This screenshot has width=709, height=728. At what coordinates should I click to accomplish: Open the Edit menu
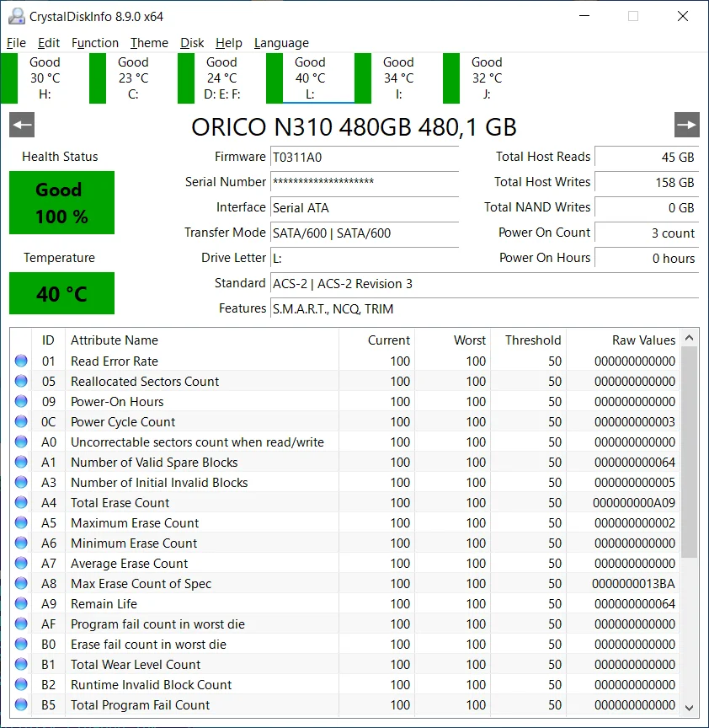[49, 43]
